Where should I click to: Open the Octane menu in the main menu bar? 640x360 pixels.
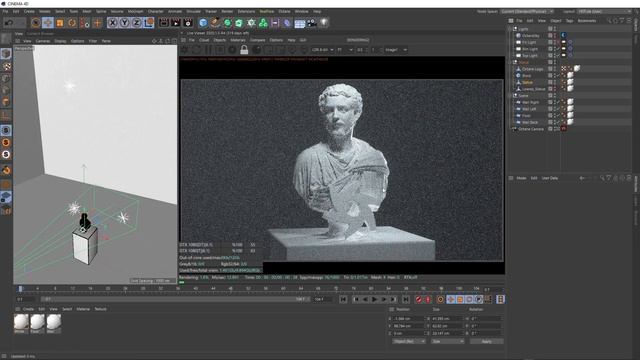click(x=284, y=11)
